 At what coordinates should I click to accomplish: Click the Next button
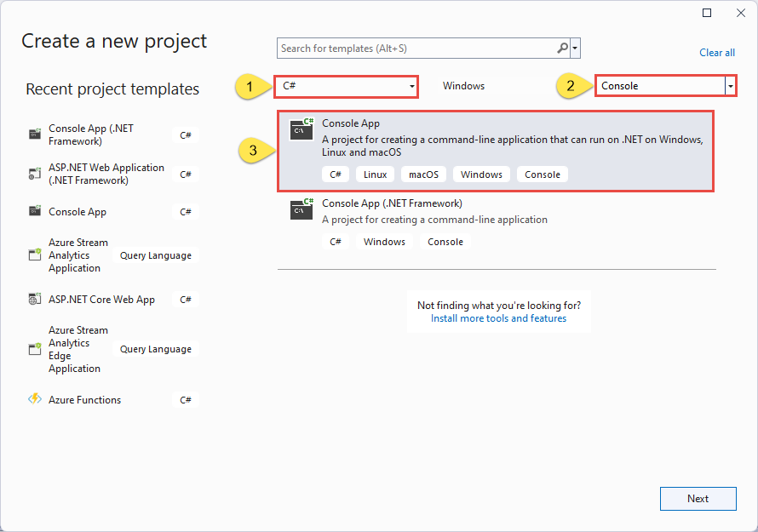click(698, 499)
